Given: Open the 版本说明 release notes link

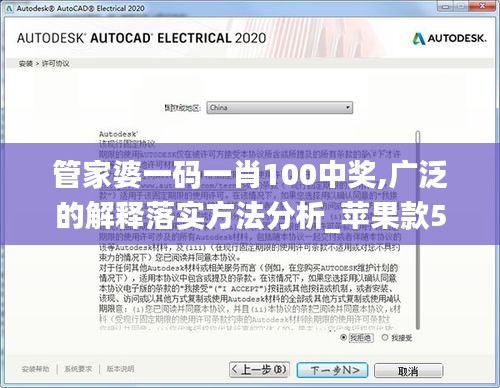Looking at the screenshot, I should click(120, 369).
